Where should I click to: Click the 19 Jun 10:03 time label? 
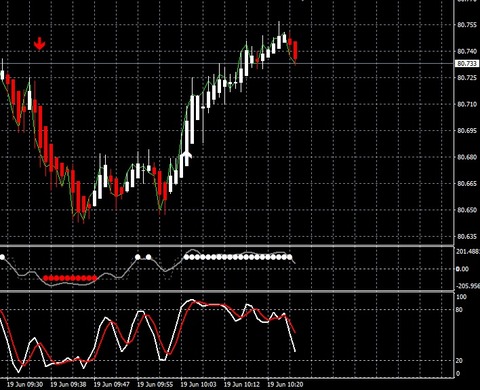click(x=199, y=384)
